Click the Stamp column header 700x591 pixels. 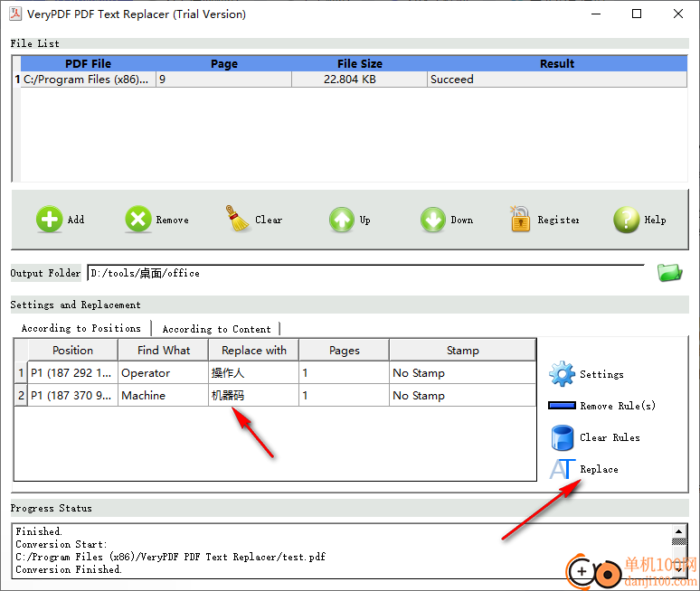coord(463,350)
